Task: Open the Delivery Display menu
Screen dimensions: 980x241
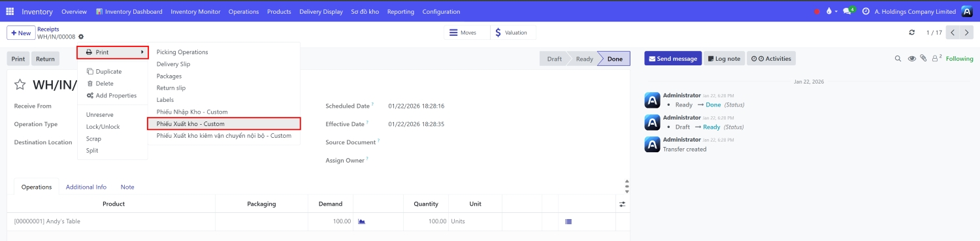Action: coord(321,12)
